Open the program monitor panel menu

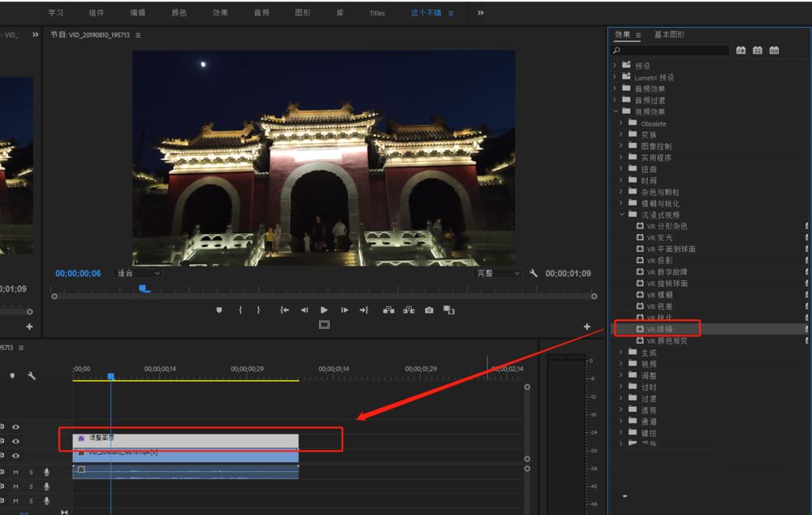138,35
